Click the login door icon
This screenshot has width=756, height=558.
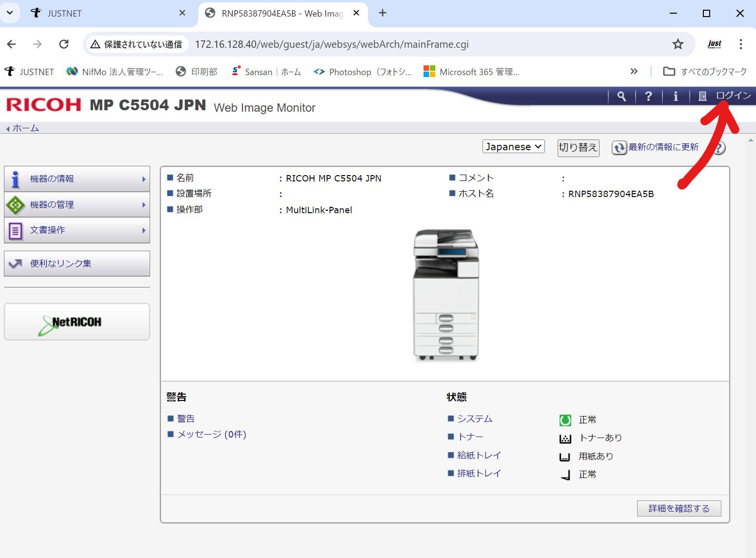coord(702,96)
